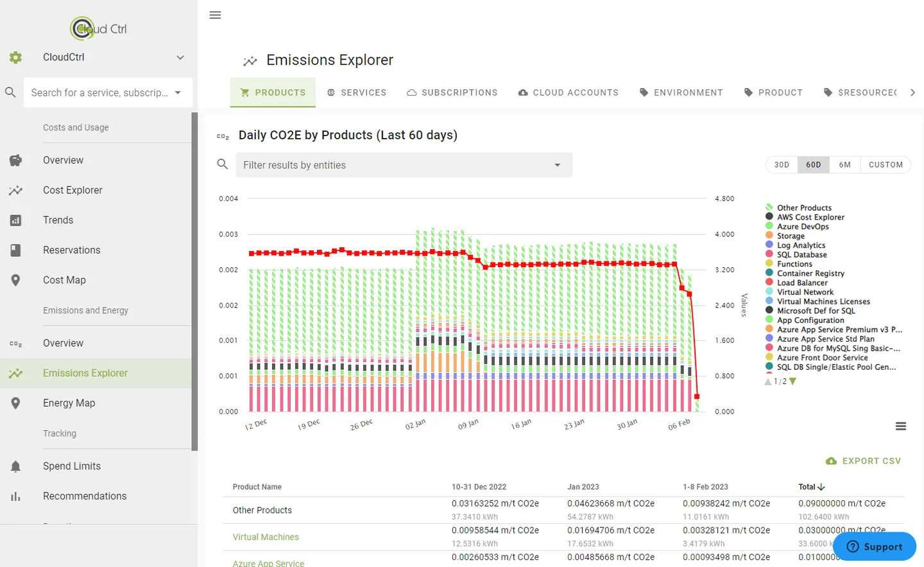The width and height of the screenshot is (924, 567).
Task: Click the gear icon beside CloudCtrl
Action: tap(15, 57)
